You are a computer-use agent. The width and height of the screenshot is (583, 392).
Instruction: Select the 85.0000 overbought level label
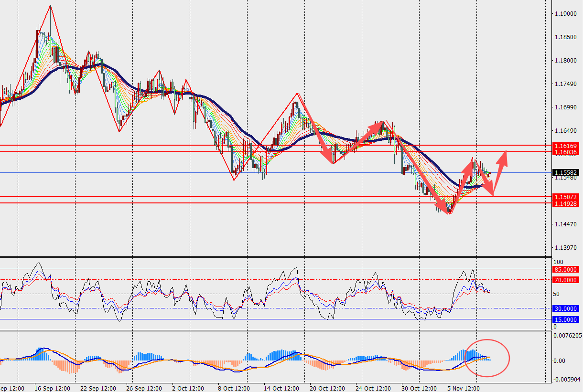click(565, 269)
